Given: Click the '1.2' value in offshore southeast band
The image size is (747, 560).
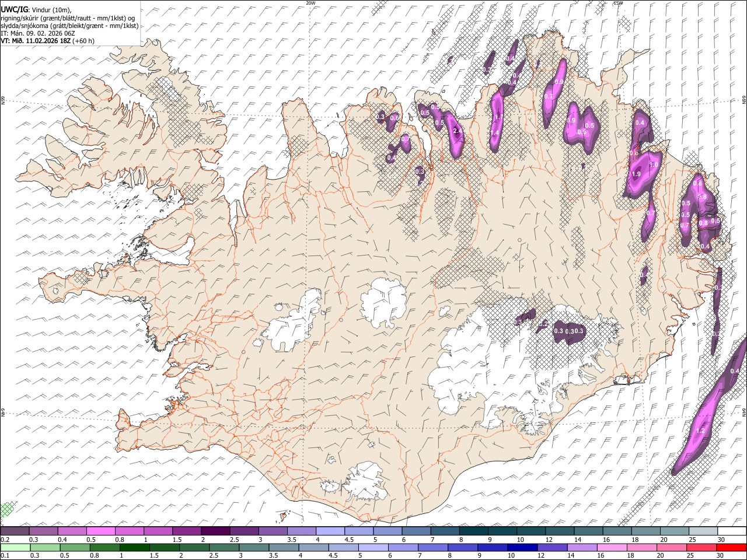Looking at the screenshot, I should 701,431.
